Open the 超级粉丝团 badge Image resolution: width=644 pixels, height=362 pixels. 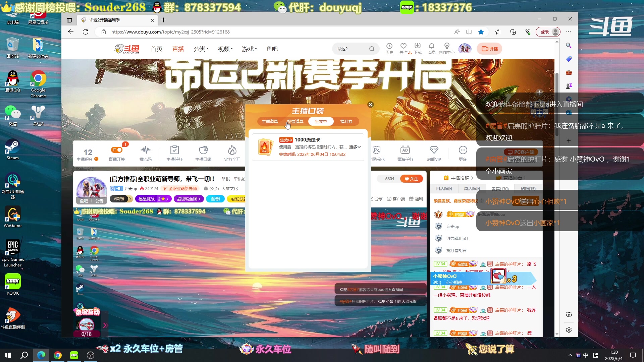(189, 199)
